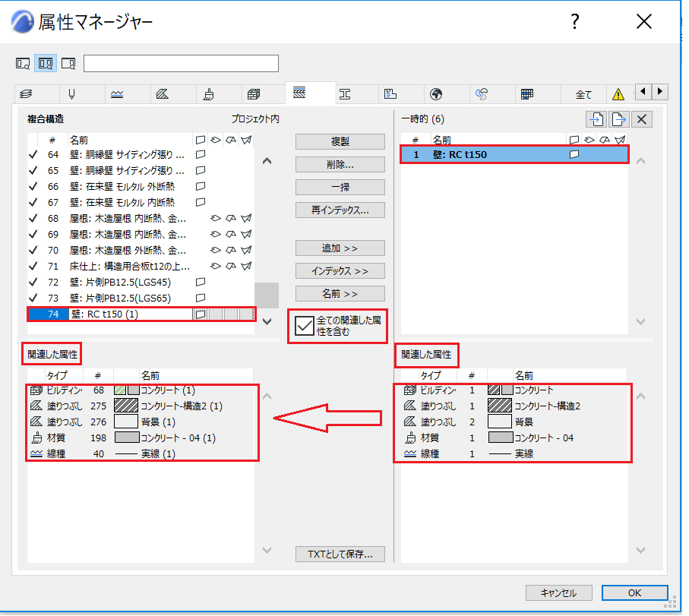Select temporary related row コンクリート - 04
Screen dimensions: 689x616
(514, 438)
